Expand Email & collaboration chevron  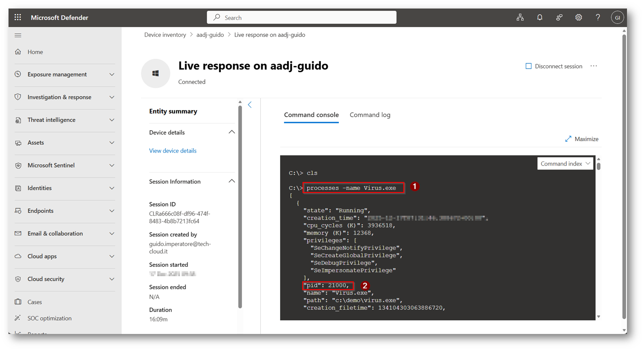(112, 233)
